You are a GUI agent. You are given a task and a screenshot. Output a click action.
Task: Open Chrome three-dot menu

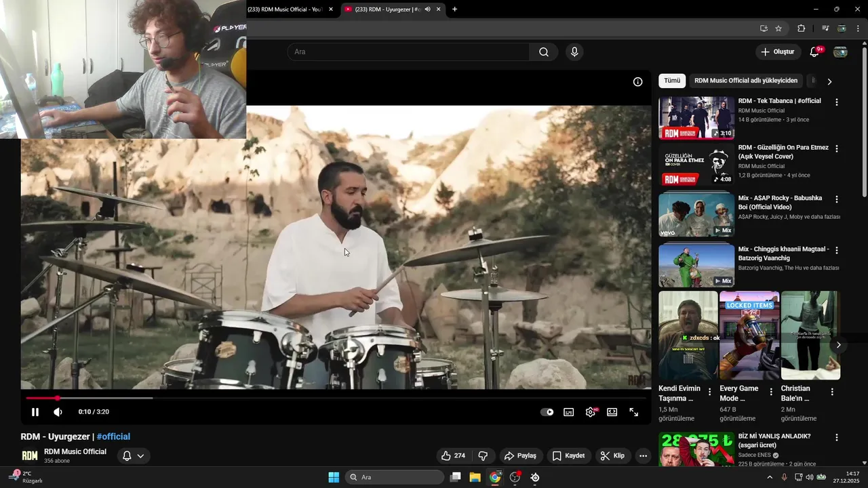tap(858, 28)
